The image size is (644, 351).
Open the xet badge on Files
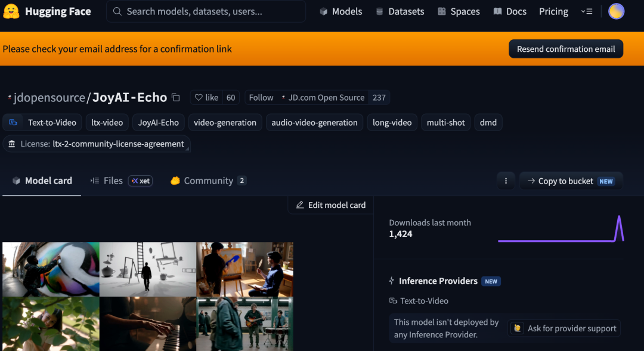(141, 181)
